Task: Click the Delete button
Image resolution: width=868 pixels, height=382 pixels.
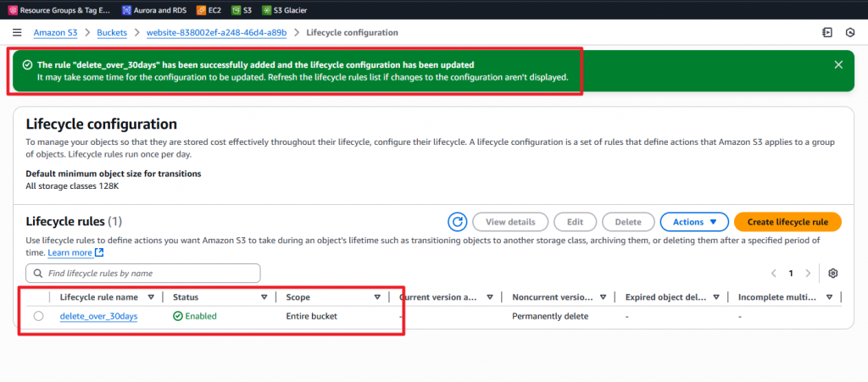Action: pos(628,222)
